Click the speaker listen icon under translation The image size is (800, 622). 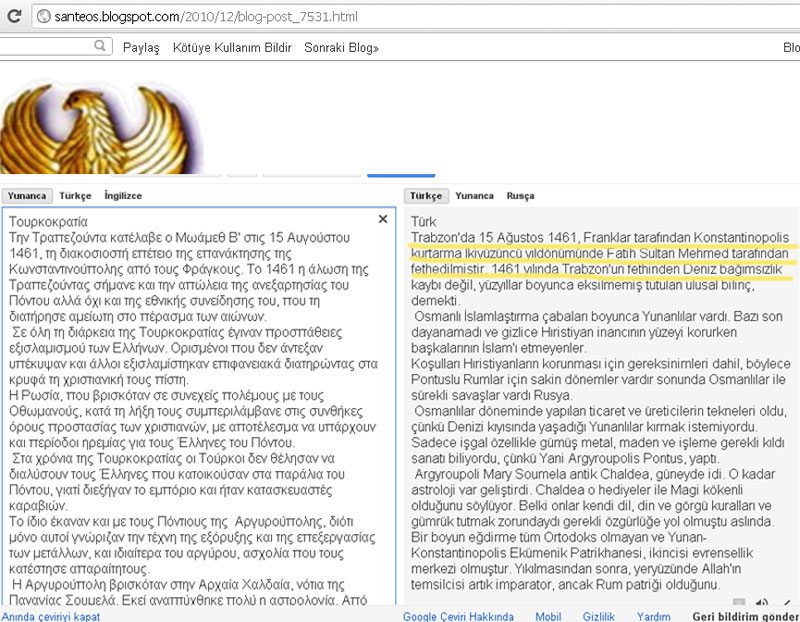pyautogui.click(x=763, y=602)
